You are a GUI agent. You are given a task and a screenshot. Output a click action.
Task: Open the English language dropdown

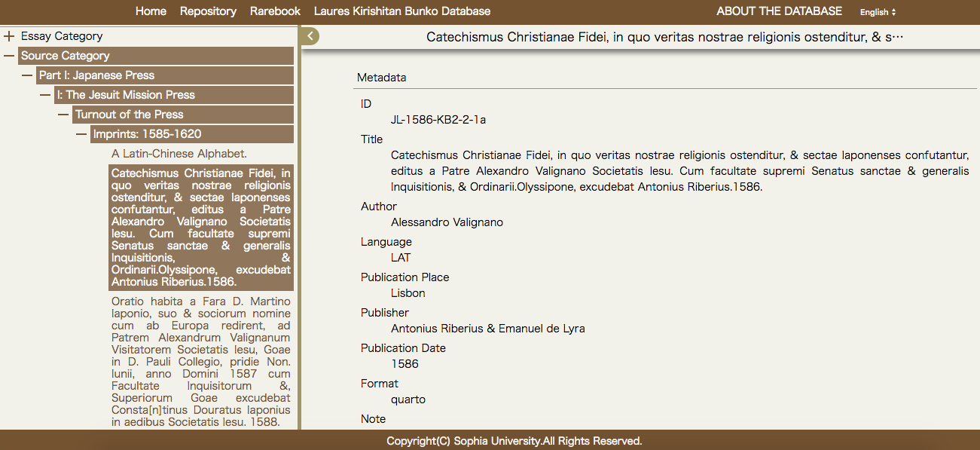tap(878, 12)
